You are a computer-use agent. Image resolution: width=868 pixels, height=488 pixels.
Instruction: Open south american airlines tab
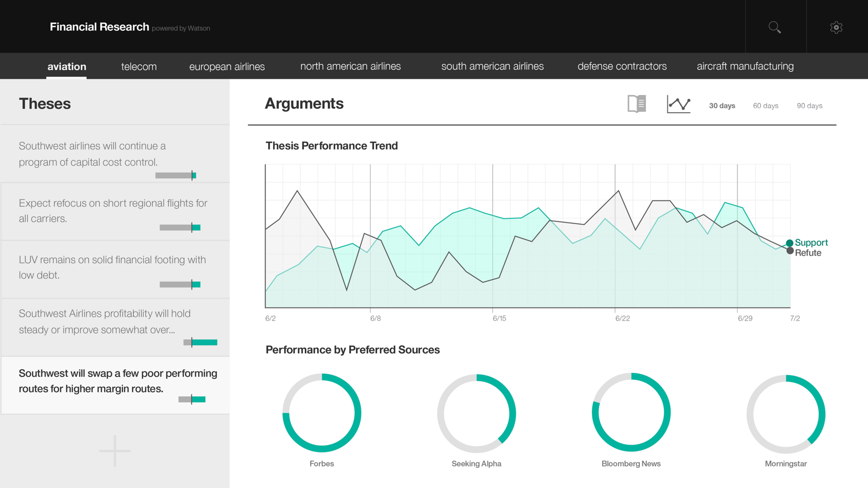click(x=492, y=66)
